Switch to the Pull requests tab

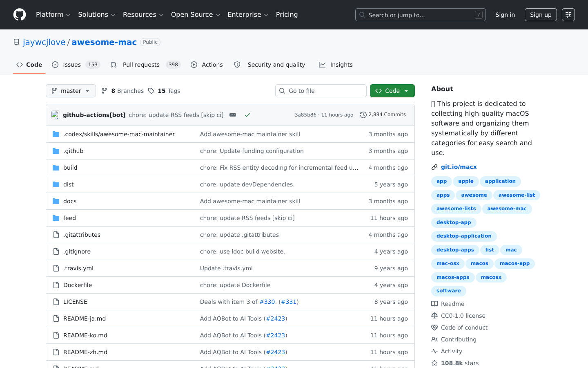pos(145,65)
